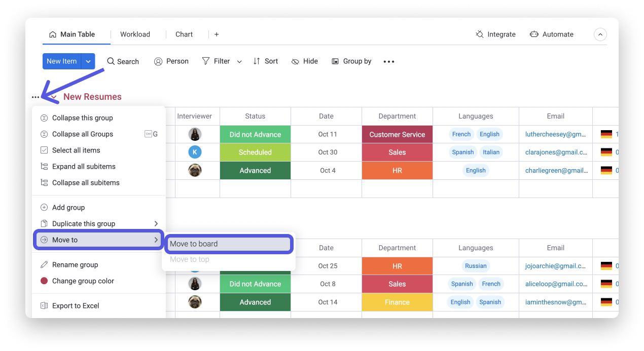Click the New Item button
644x351 pixels.
tap(61, 61)
